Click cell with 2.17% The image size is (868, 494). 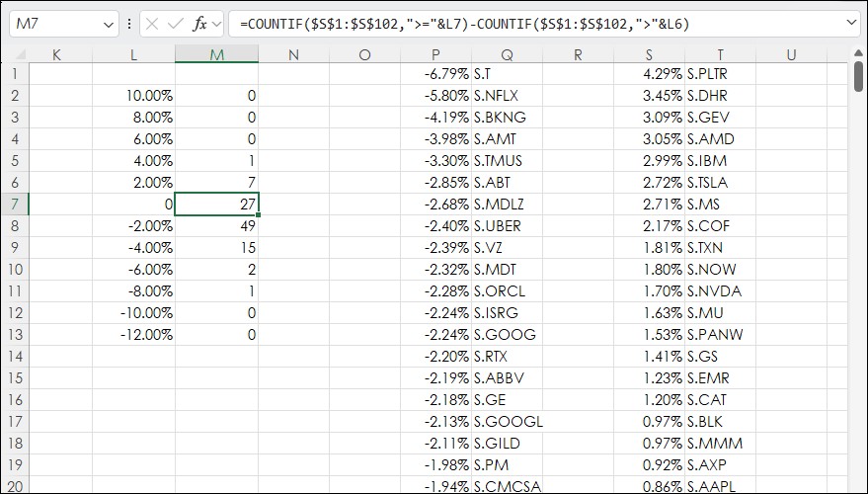pos(649,226)
